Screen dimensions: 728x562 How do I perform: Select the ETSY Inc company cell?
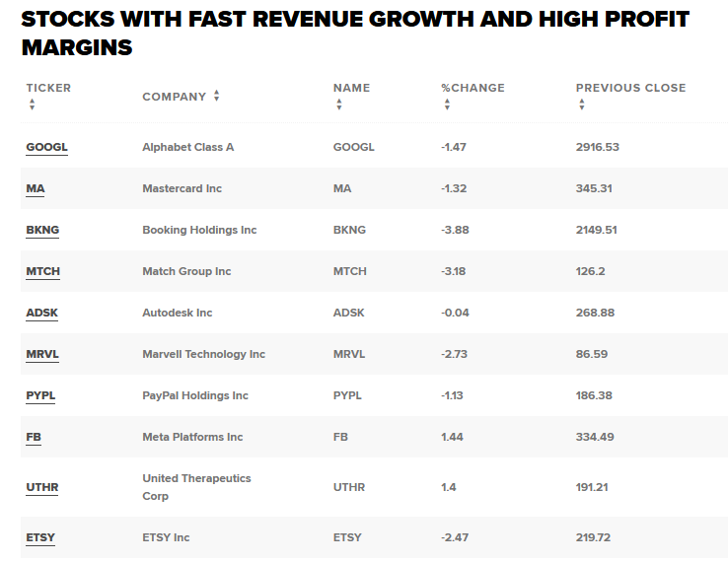point(166,537)
